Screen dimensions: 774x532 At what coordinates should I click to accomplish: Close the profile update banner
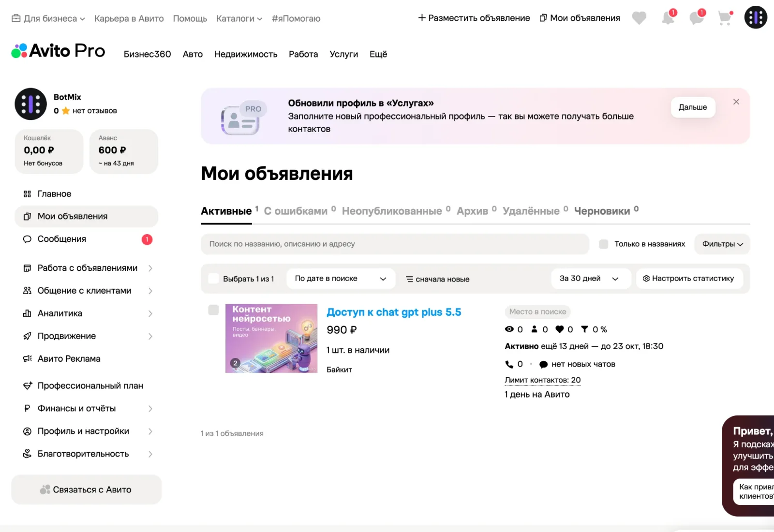(x=736, y=102)
